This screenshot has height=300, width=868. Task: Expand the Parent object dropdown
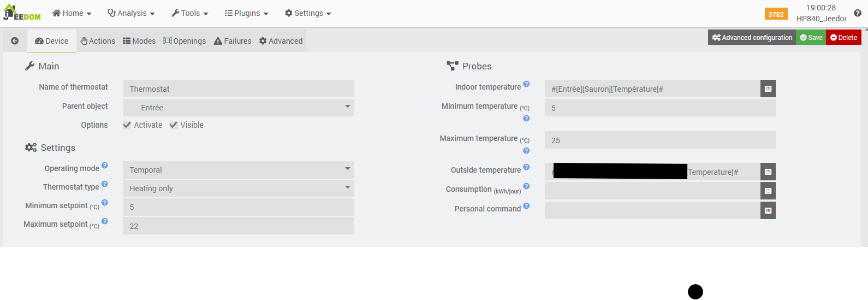[x=238, y=108]
